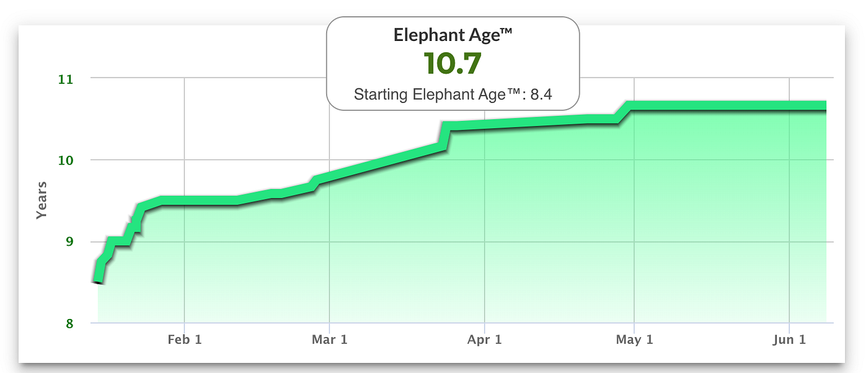Click the line's right end after Jun 1
The image size is (868, 373).
tap(823, 106)
